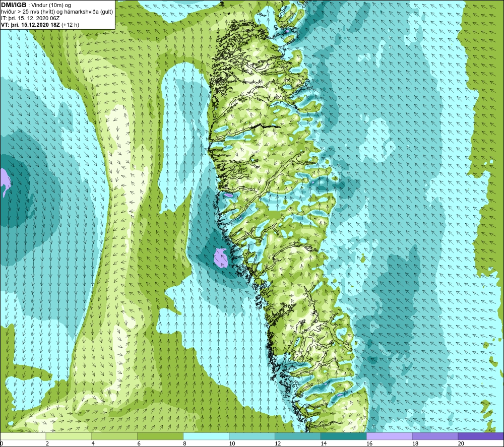Click the 14–16 m/s dark teal legend swatch

point(344,436)
